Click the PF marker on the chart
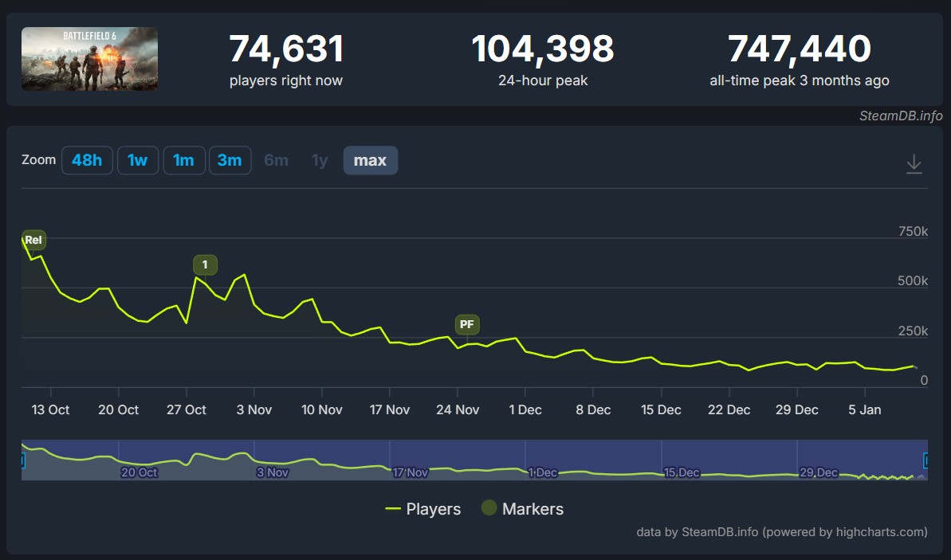This screenshot has width=951, height=560. [467, 324]
